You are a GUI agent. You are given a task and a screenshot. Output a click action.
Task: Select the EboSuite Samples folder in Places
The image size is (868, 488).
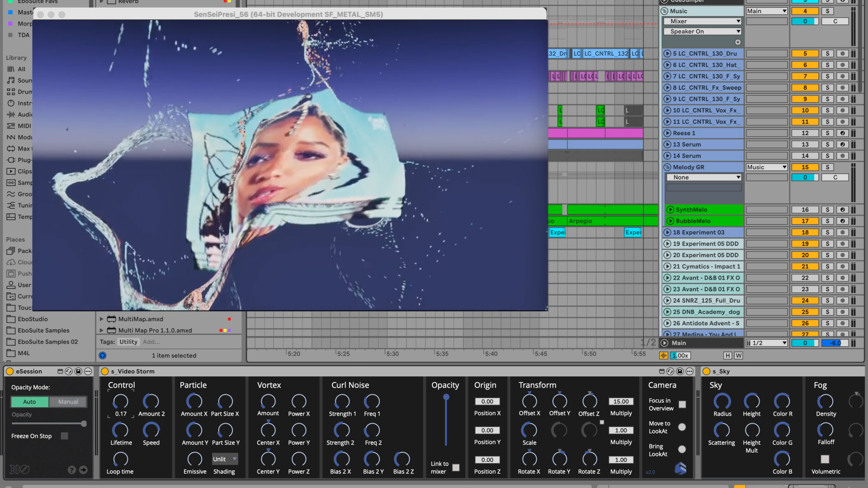coord(43,330)
